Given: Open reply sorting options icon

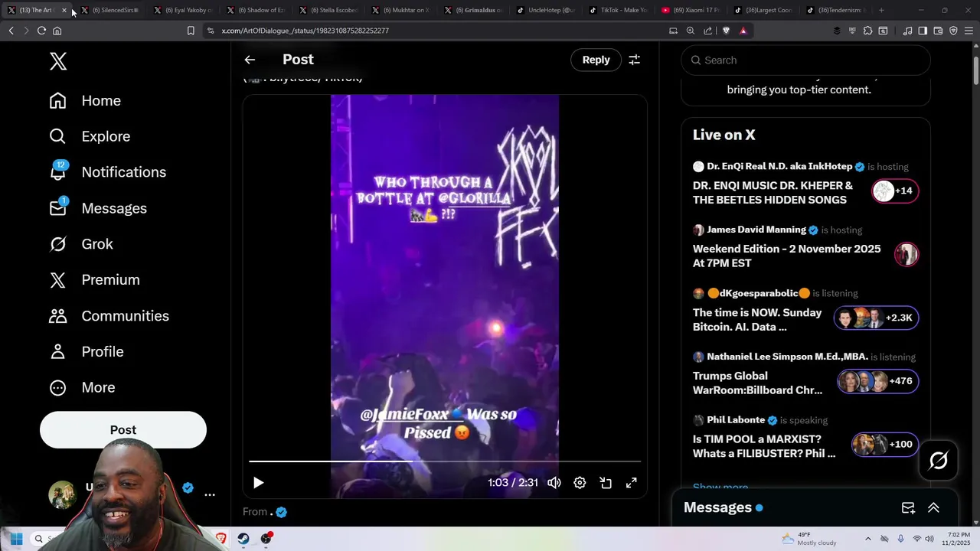Looking at the screenshot, I should click(634, 60).
